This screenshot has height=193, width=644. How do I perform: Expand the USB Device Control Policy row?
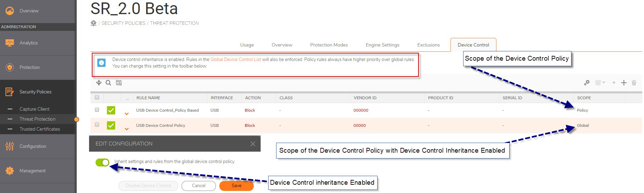coord(127,129)
